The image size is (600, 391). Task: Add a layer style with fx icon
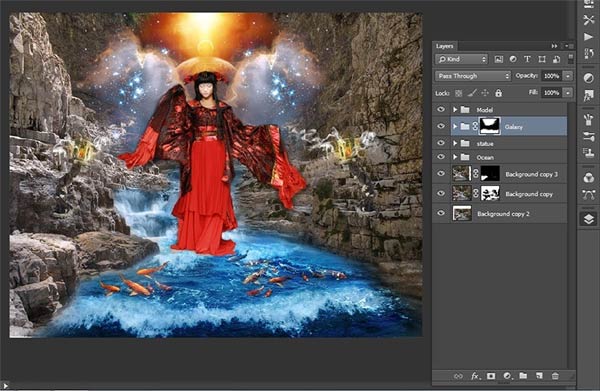click(x=474, y=376)
